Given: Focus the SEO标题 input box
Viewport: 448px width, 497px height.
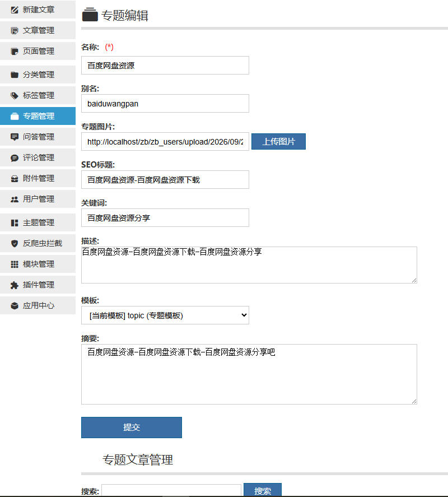Looking at the screenshot, I should 165,180.
